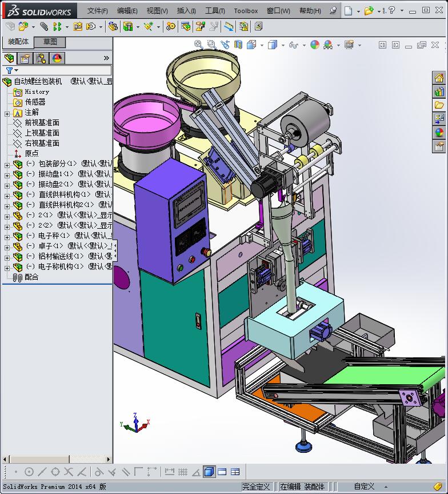Open the Toolbox menu
Image resolution: width=448 pixels, height=494 pixels.
click(246, 11)
